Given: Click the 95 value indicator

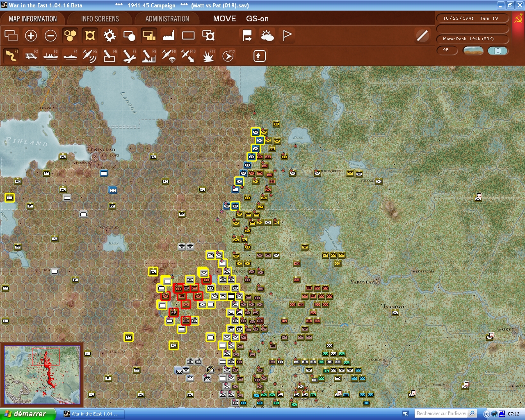Looking at the screenshot, I should (447, 50).
